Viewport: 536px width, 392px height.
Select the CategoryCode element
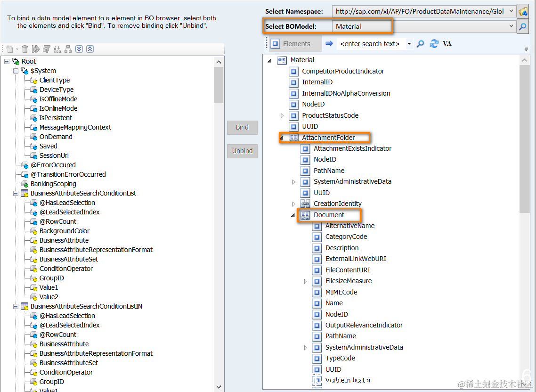click(346, 237)
